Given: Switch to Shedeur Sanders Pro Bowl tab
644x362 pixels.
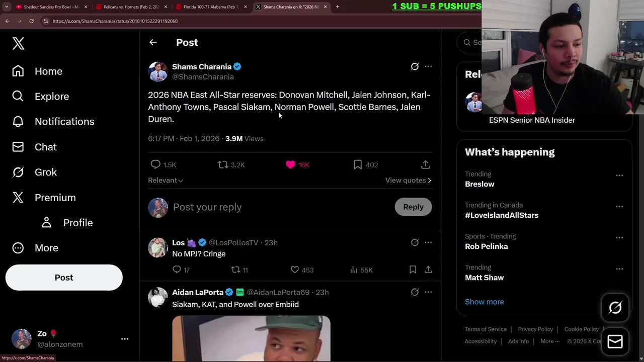Looking at the screenshot, I should [x=51, y=7].
